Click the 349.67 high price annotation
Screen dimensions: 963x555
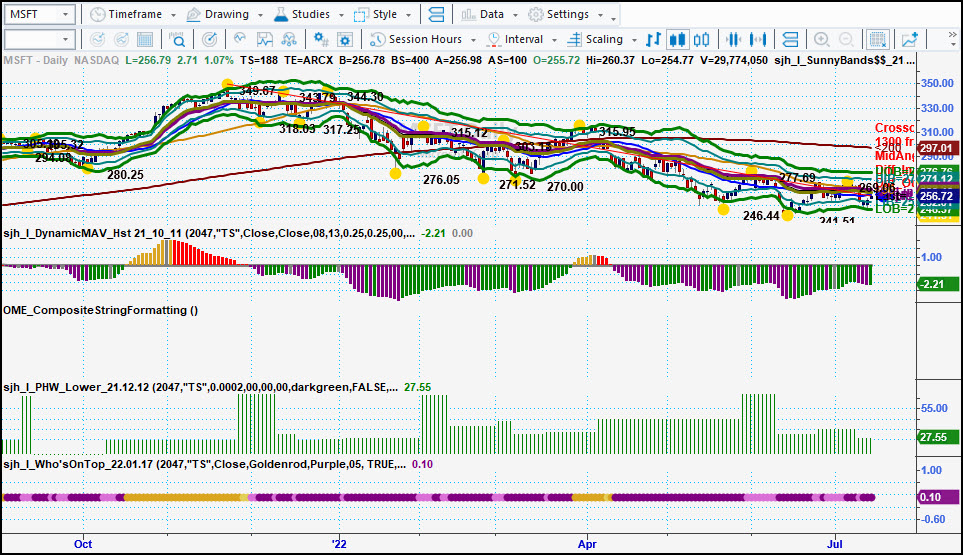[x=257, y=91]
